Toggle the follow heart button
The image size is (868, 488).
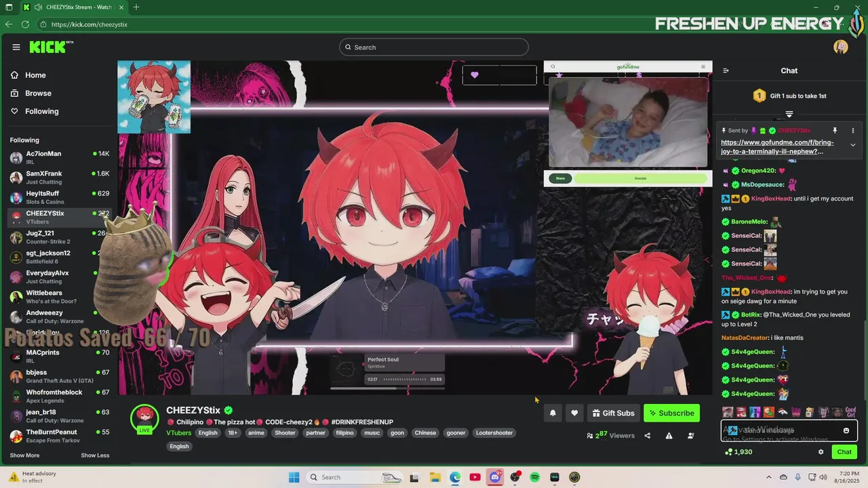[x=574, y=413]
